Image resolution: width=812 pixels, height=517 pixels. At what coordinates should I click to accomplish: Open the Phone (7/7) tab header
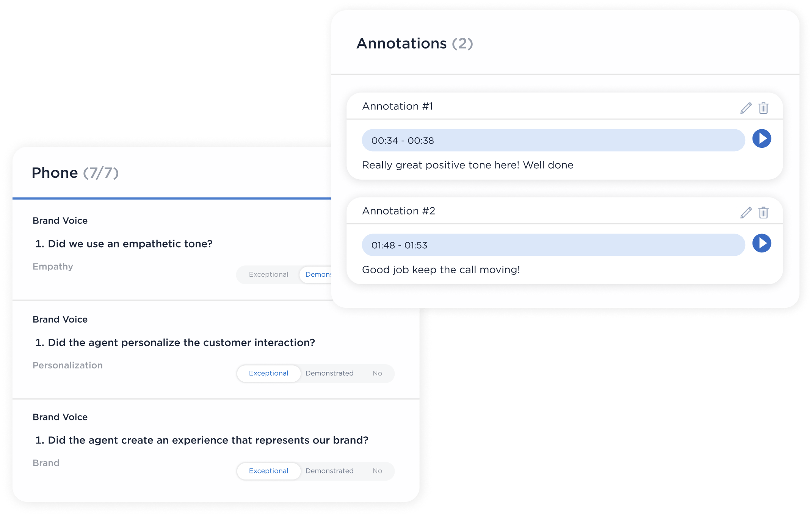(x=75, y=173)
